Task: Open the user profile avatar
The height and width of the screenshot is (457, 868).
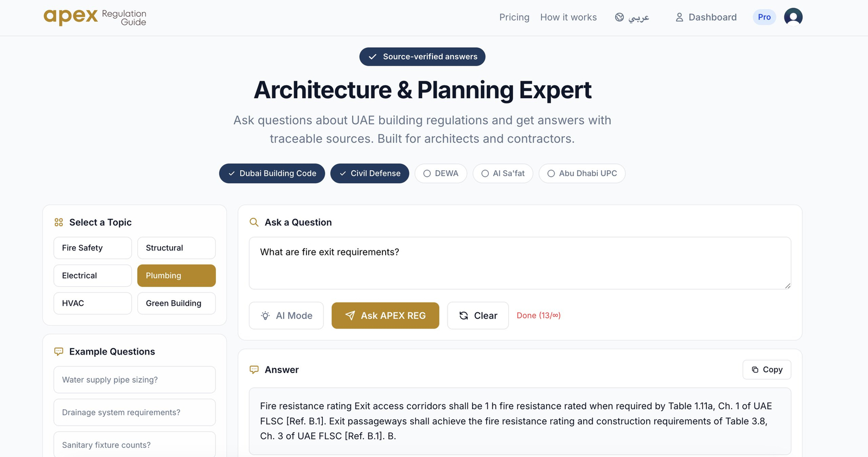Action: coord(793,17)
